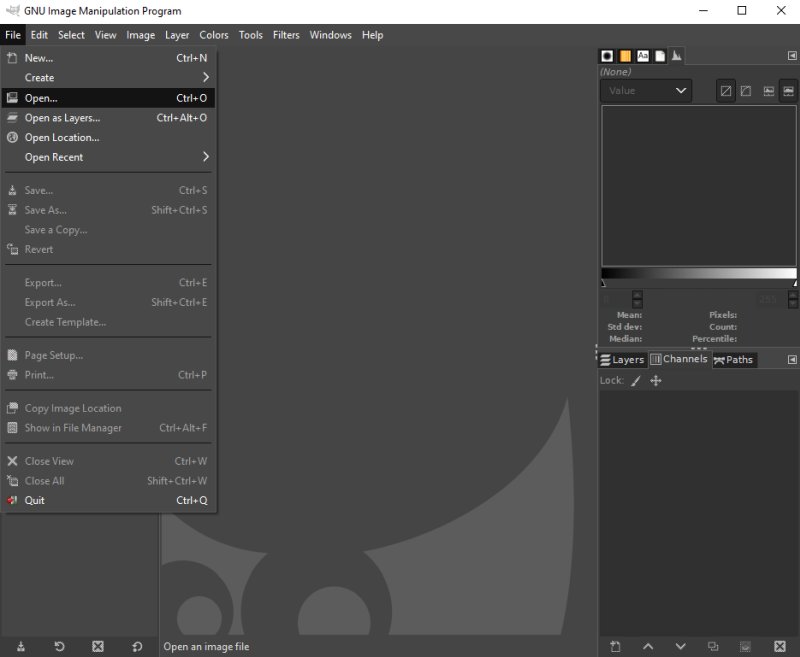Maximize the GIMP window
This screenshot has width=800, height=657.
coord(742,11)
